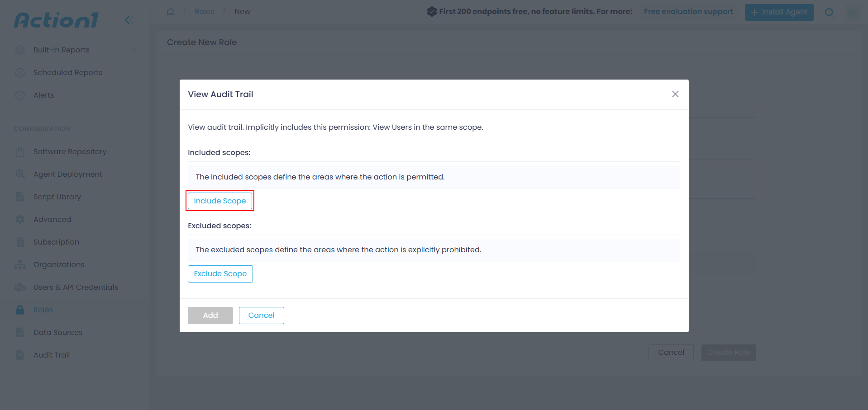Click the Advanced gear icon
This screenshot has height=410, width=868.
(x=20, y=220)
